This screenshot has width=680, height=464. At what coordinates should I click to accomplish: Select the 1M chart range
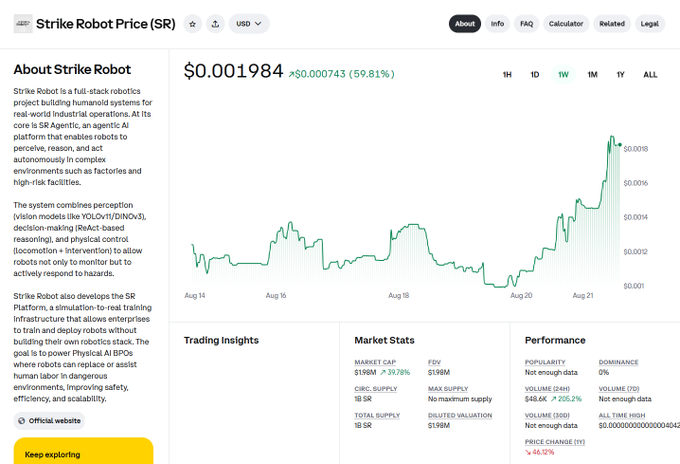click(x=592, y=75)
